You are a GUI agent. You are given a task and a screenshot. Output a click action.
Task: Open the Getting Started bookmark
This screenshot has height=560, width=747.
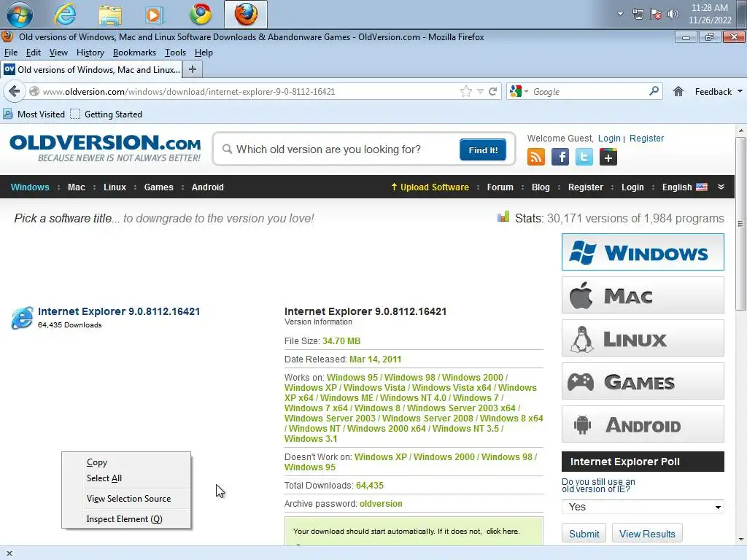107,114
